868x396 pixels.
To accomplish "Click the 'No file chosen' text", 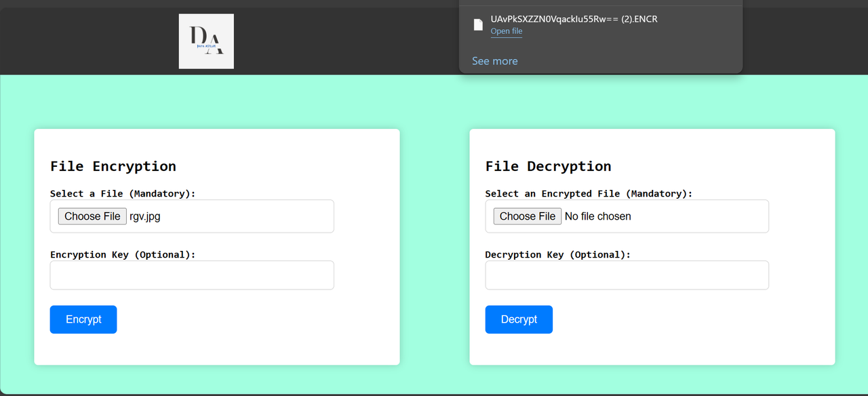I will [x=598, y=216].
